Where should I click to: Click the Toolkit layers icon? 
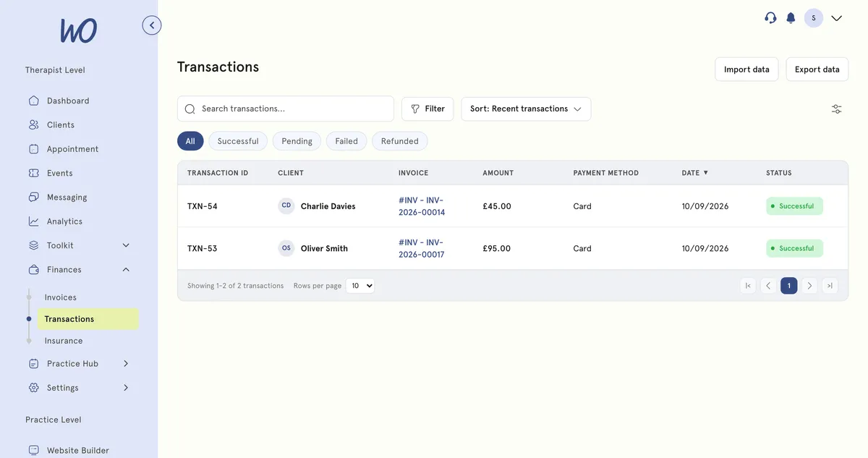click(34, 245)
